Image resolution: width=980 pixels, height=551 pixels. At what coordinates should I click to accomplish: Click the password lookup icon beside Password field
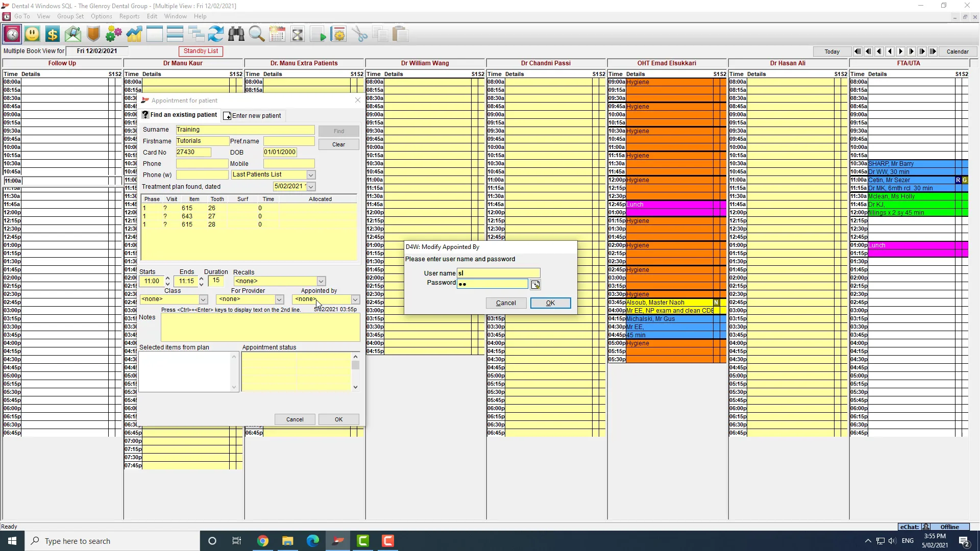point(535,285)
